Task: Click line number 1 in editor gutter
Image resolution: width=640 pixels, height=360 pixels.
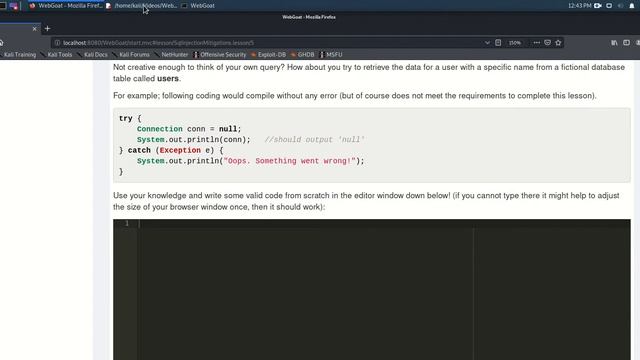Action: [127, 223]
